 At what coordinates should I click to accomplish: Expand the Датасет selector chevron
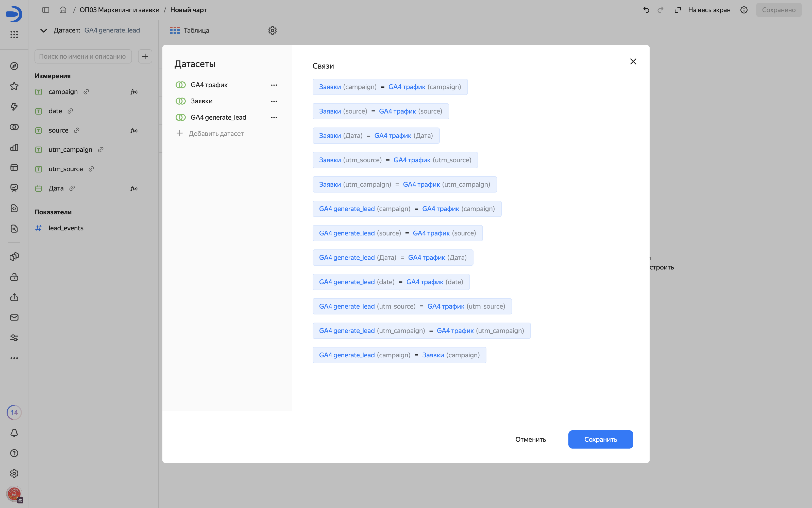pos(44,30)
